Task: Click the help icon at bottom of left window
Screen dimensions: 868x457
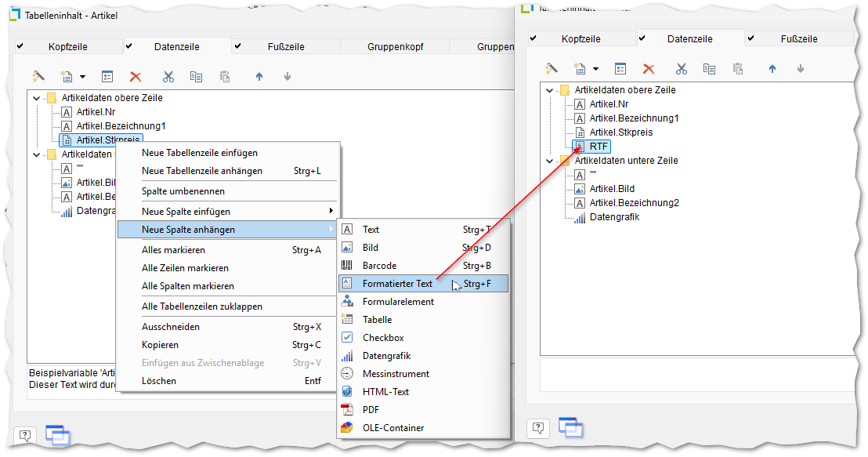Action: (24, 435)
